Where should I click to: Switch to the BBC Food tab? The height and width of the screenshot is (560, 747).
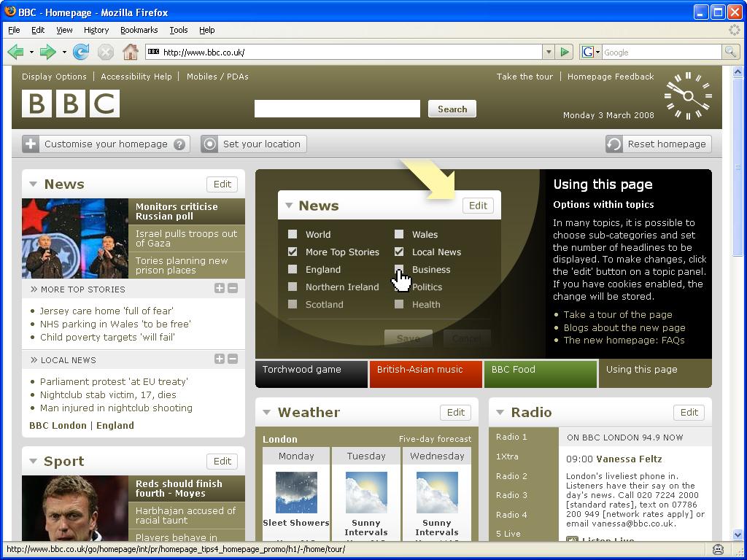tap(540, 370)
